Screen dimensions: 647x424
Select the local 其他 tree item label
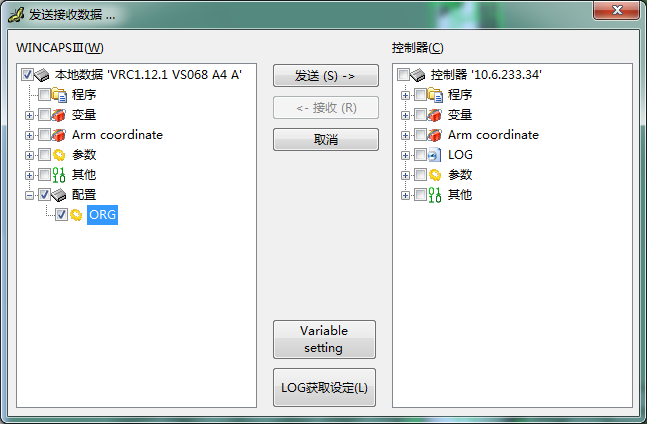84,175
